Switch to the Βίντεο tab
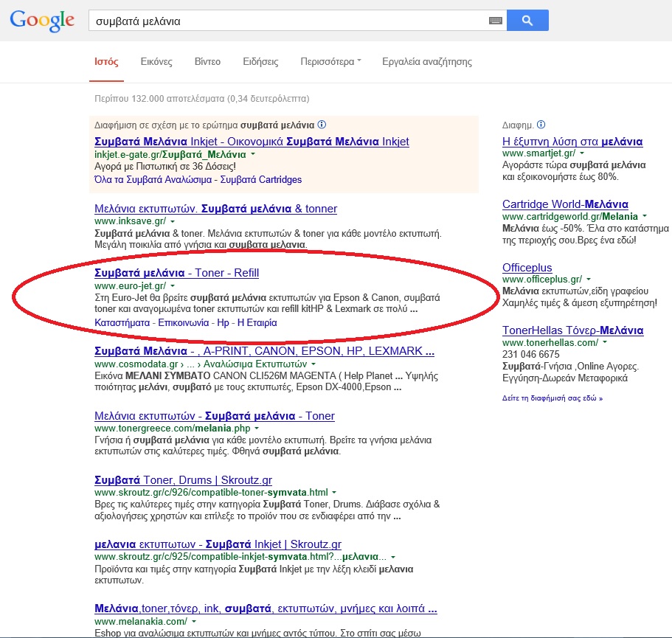The image size is (672, 638). pos(207,62)
